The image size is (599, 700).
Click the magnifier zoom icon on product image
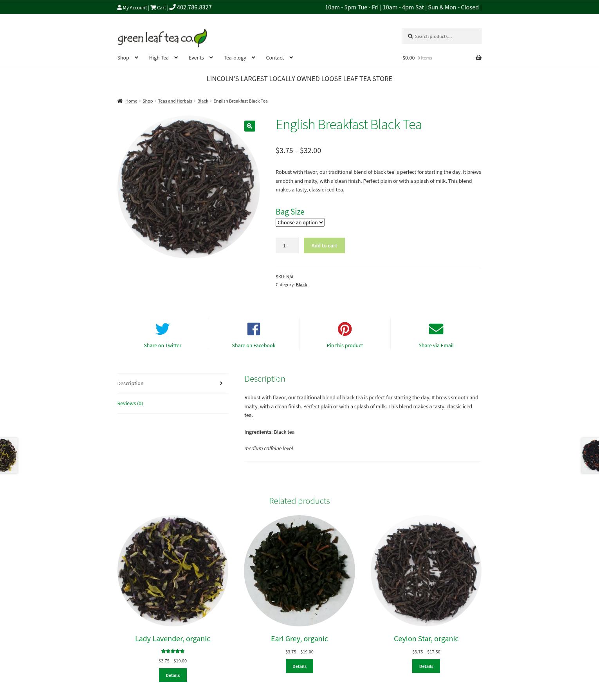click(249, 126)
